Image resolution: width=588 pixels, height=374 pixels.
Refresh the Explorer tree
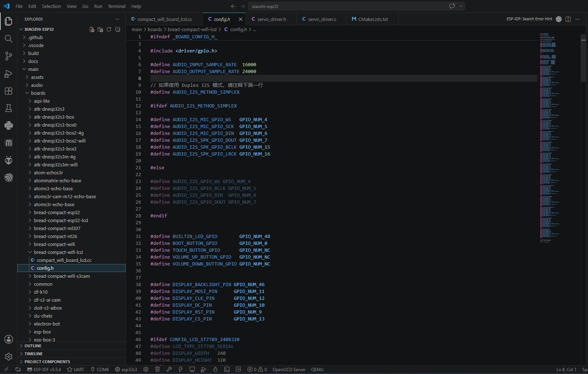pyautogui.click(x=109, y=29)
